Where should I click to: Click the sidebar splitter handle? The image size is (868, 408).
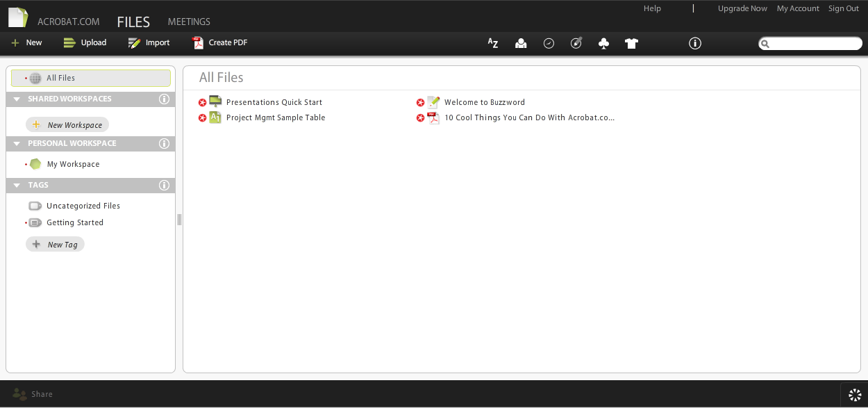179,220
